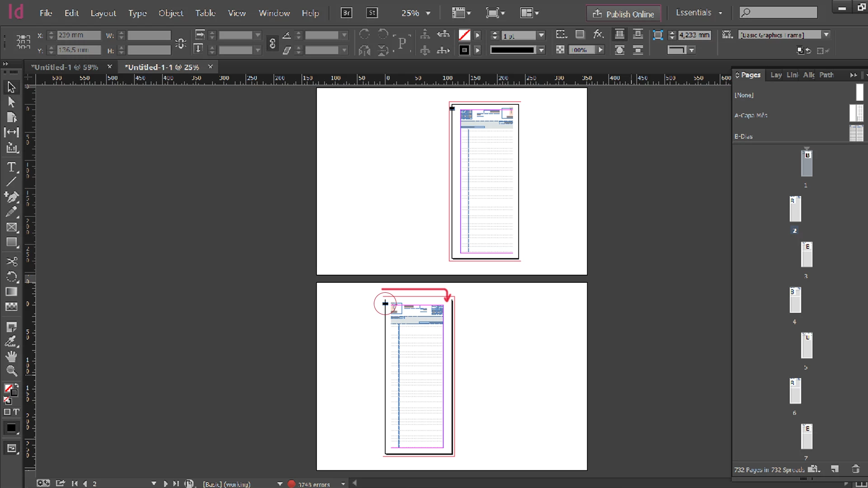Select the Direct Selection tool

point(11,102)
